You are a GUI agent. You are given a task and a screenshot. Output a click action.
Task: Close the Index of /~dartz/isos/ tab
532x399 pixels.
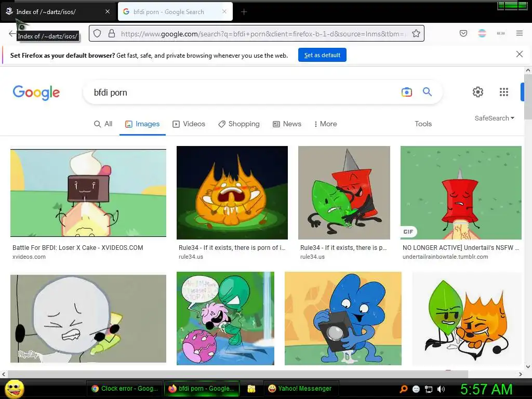(108, 11)
